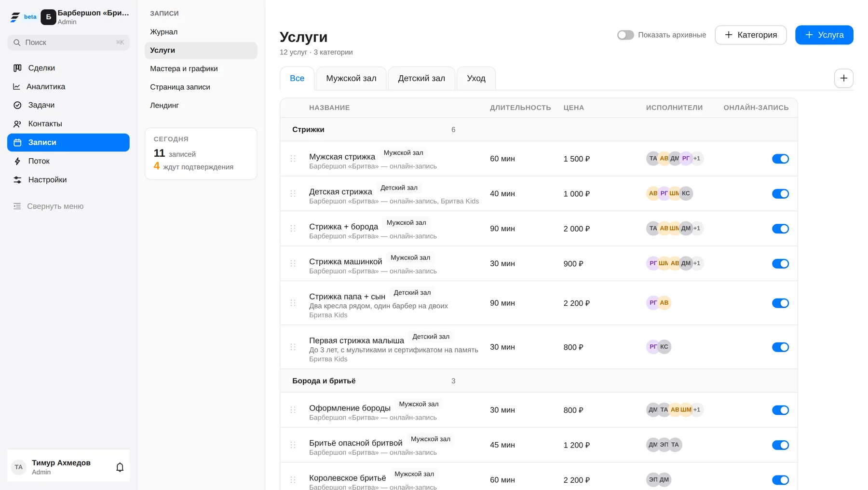Click drag handle of Стрижка машинкой row
The height and width of the screenshot is (490, 868).
click(x=293, y=263)
